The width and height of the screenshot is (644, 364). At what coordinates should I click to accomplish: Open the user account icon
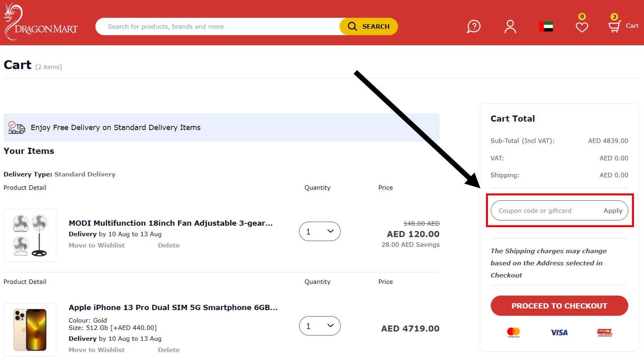point(510,26)
